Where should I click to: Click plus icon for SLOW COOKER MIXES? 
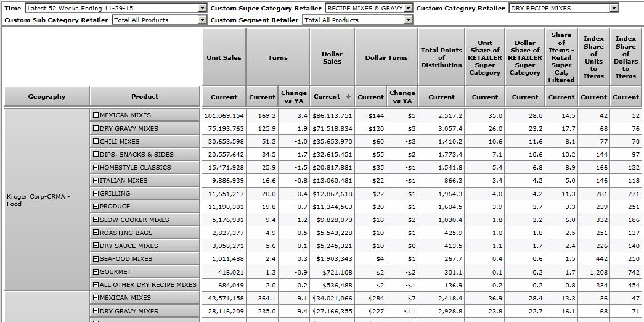point(96,220)
